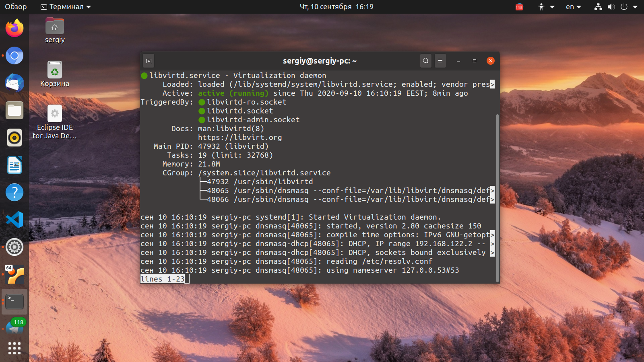Launch Visual Studio Code from dock
Image resolution: width=644 pixels, height=362 pixels.
pos(14,220)
